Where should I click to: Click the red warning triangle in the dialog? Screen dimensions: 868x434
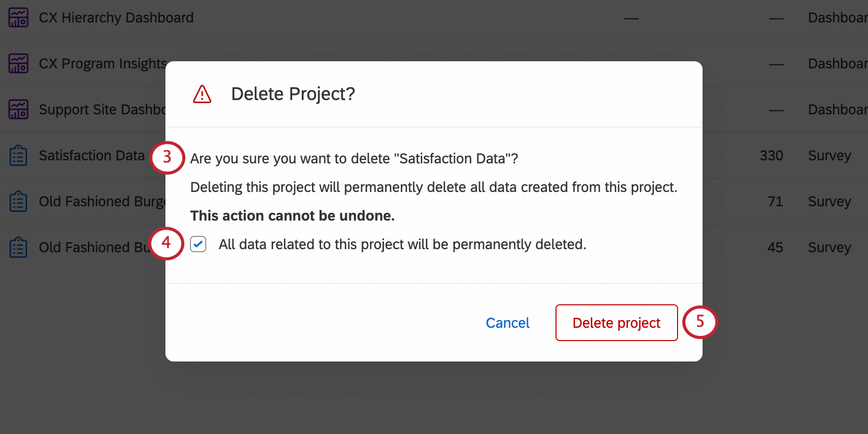202,94
